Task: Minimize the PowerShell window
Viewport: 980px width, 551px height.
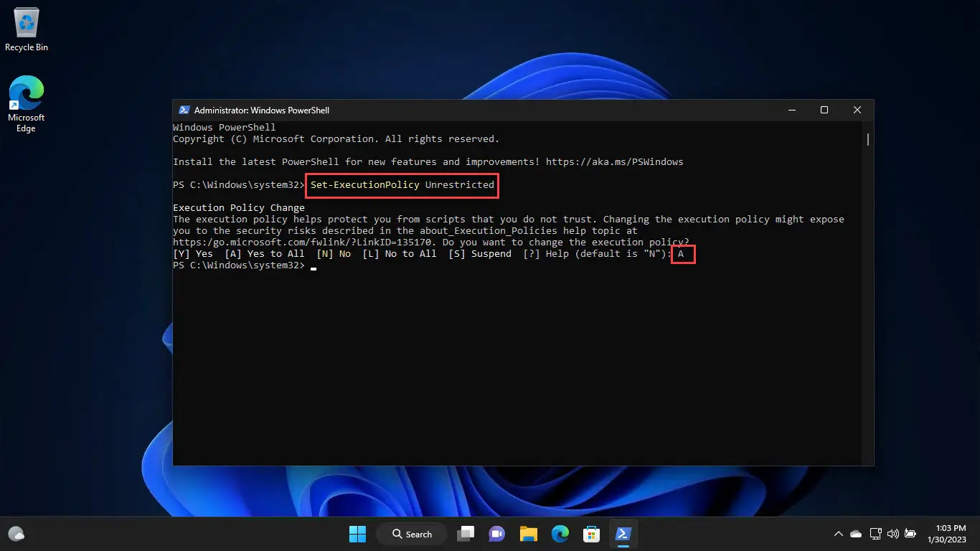Action: [x=792, y=110]
